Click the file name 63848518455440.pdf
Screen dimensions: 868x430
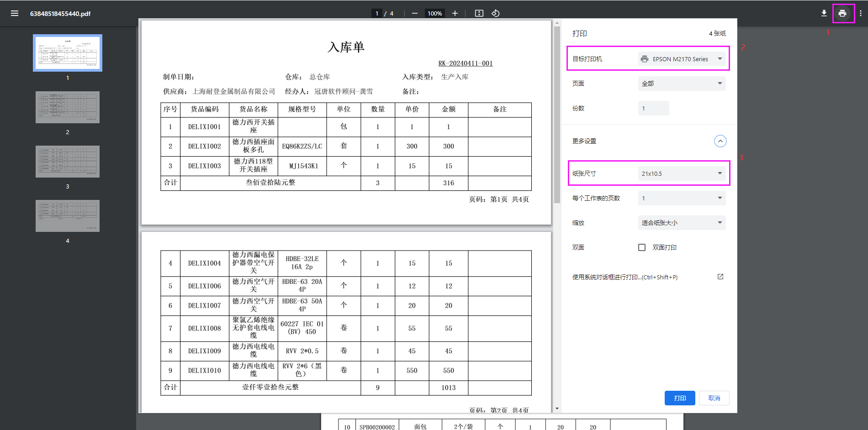click(x=60, y=14)
